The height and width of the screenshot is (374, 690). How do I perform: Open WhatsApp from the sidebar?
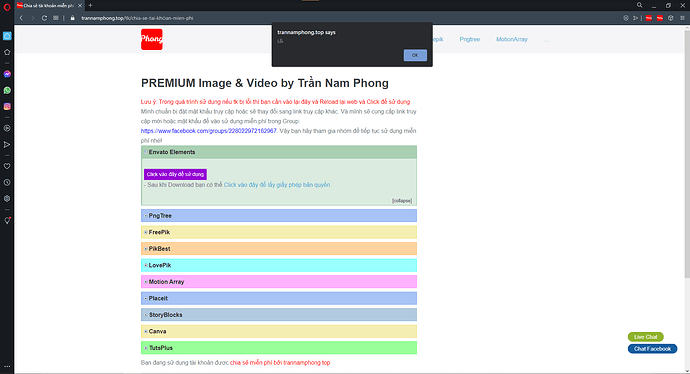click(7, 90)
